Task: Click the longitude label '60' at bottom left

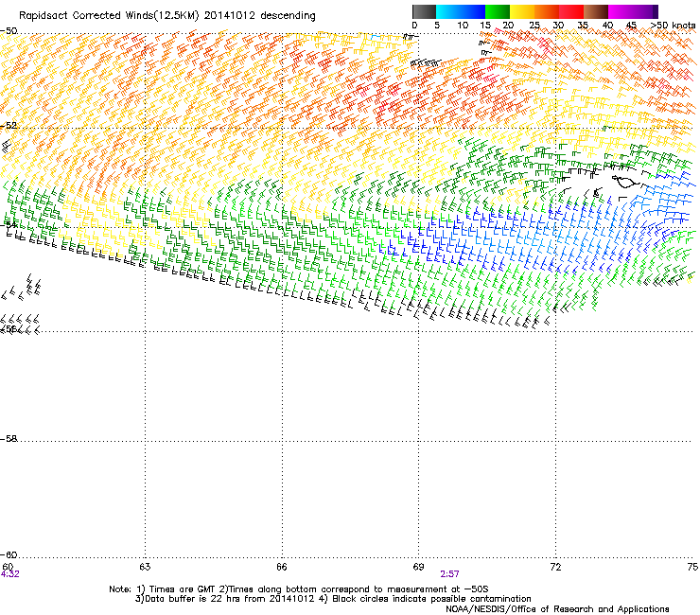Action: pos(8,567)
